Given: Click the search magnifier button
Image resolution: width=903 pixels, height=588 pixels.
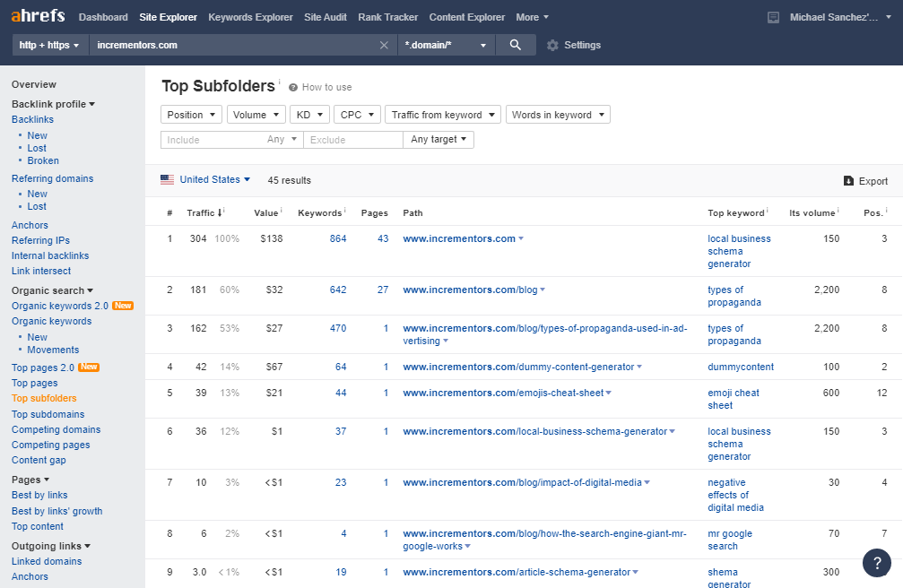Looking at the screenshot, I should click(516, 45).
